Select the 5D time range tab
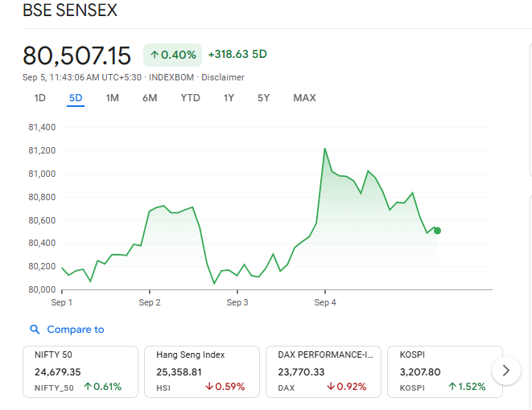The width and height of the screenshot is (532, 410). pyautogui.click(x=76, y=98)
